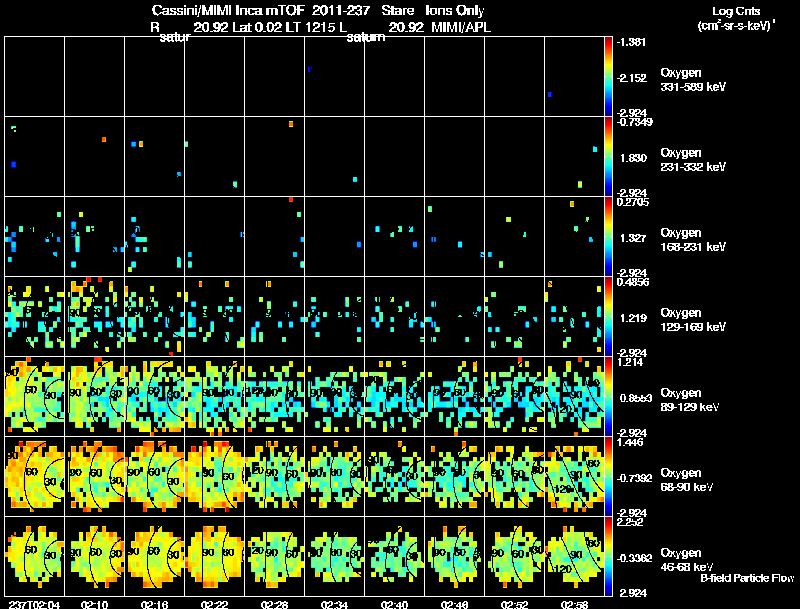Select the 02:16 time label
Viewport: 800px width, 609px height.
point(155,605)
